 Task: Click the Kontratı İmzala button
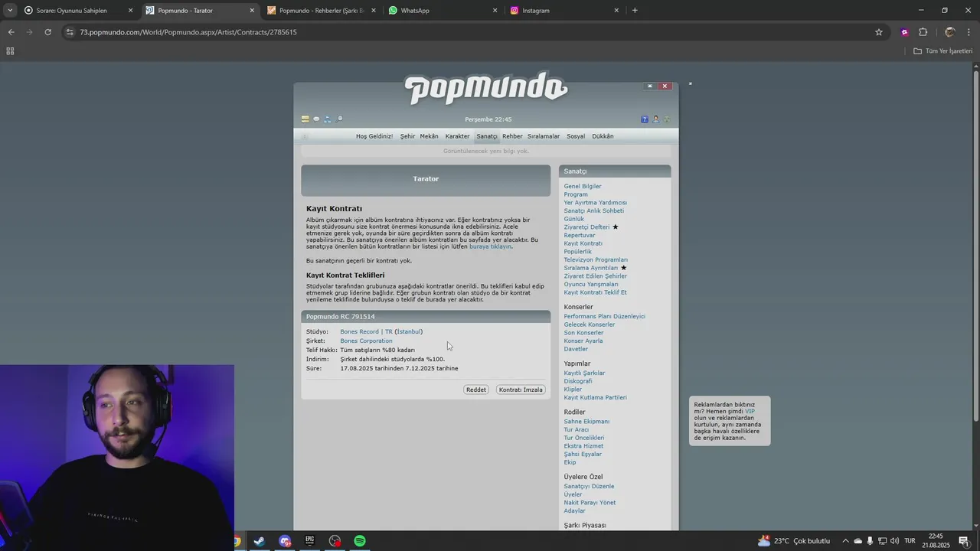[521, 390]
